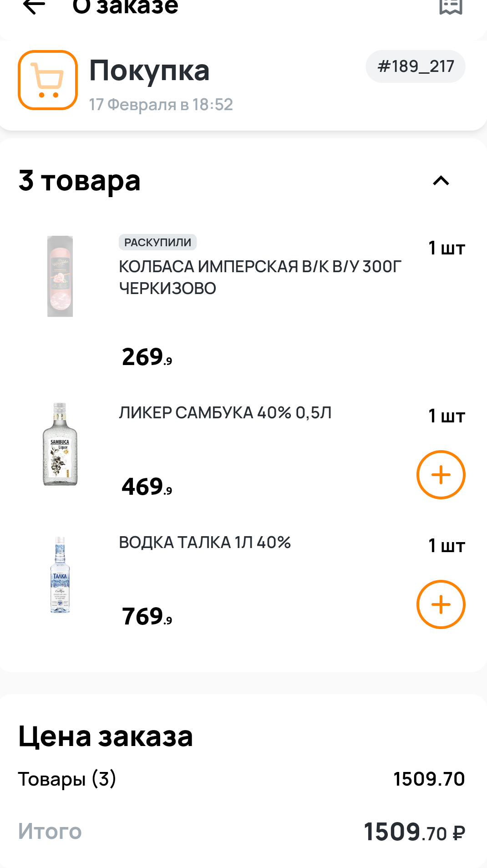Add Sambuca liqueur with plus button

click(x=441, y=475)
